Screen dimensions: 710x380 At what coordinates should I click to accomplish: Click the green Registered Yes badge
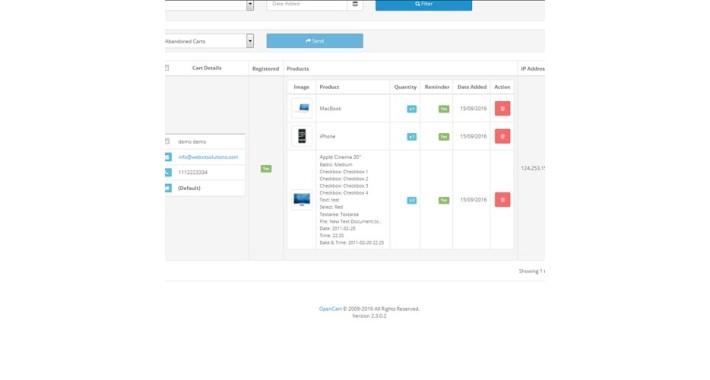pos(266,168)
